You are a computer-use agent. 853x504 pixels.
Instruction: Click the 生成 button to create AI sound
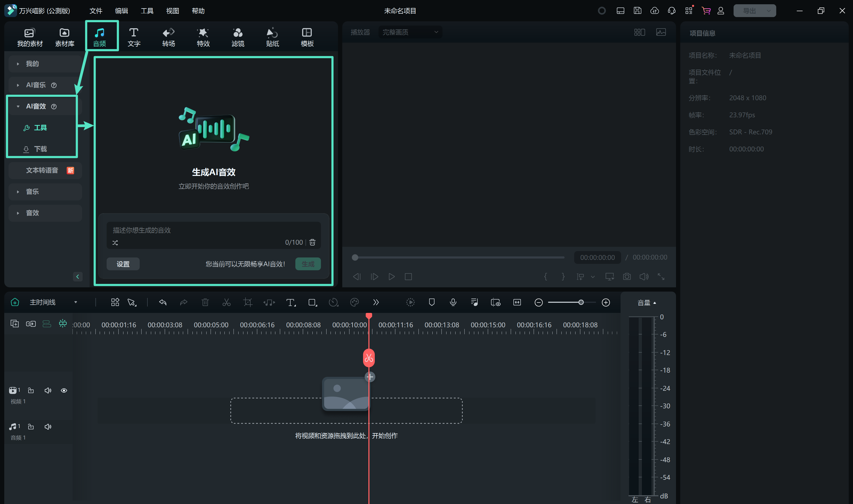pos(308,263)
